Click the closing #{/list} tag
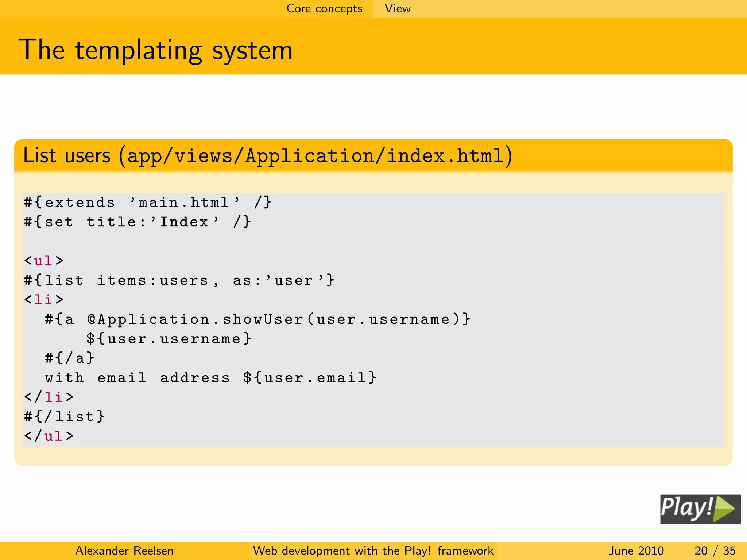This screenshot has height=560, width=747. click(65, 417)
